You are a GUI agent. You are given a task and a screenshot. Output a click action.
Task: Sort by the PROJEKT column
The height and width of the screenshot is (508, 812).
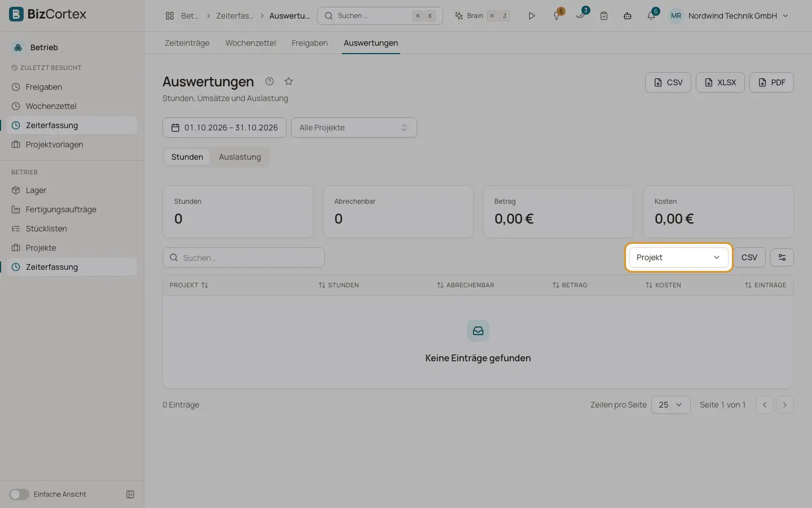click(x=189, y=285)
